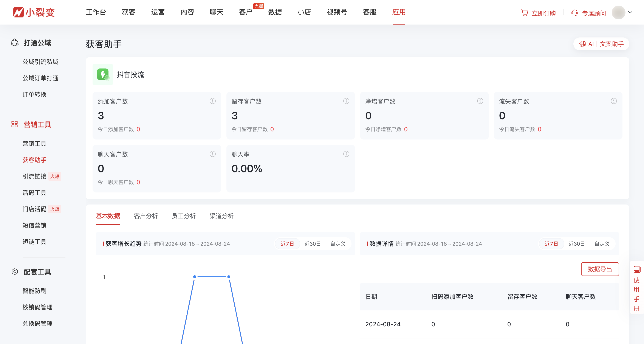Open 核销码管理 in the sidebar
644x344 pixels.
(x=37, y=307)
